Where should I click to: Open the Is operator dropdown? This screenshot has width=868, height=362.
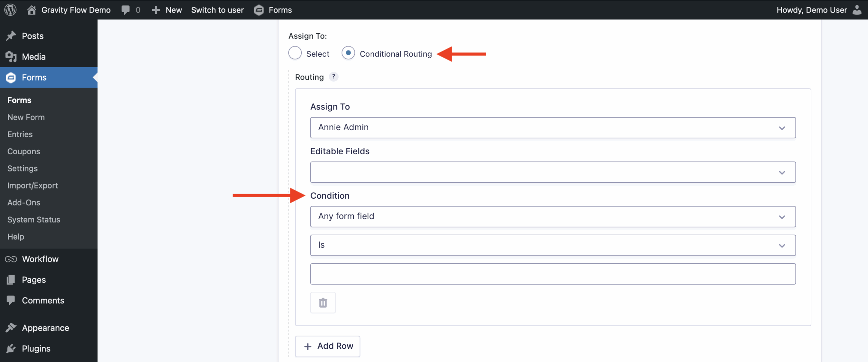(x=553, y=245)
